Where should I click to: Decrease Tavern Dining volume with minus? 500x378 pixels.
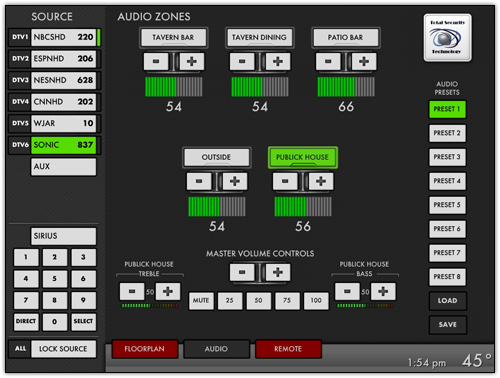[x=242, y=61]
